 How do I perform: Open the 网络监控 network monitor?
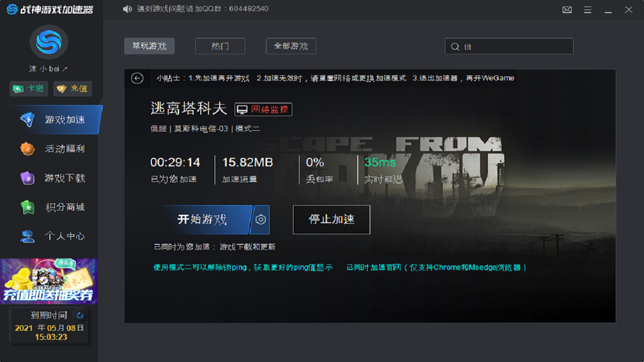[263, 109]
